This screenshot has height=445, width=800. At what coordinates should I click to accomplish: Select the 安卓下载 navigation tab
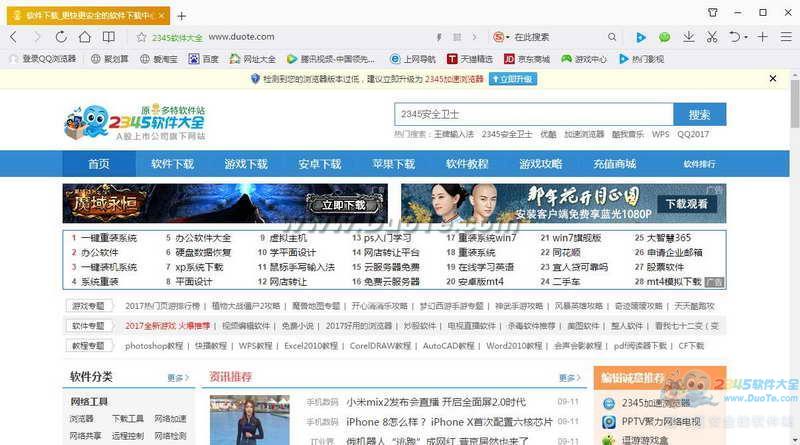[x=320, y=164]
